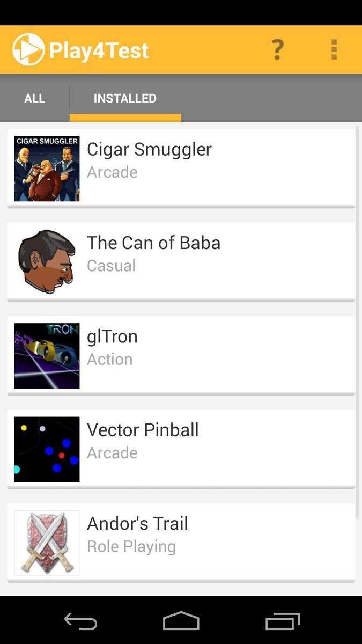The width and height of the screenshot is (362, 644).
Task: Select the Casual category label
Action: click(111, 265)
